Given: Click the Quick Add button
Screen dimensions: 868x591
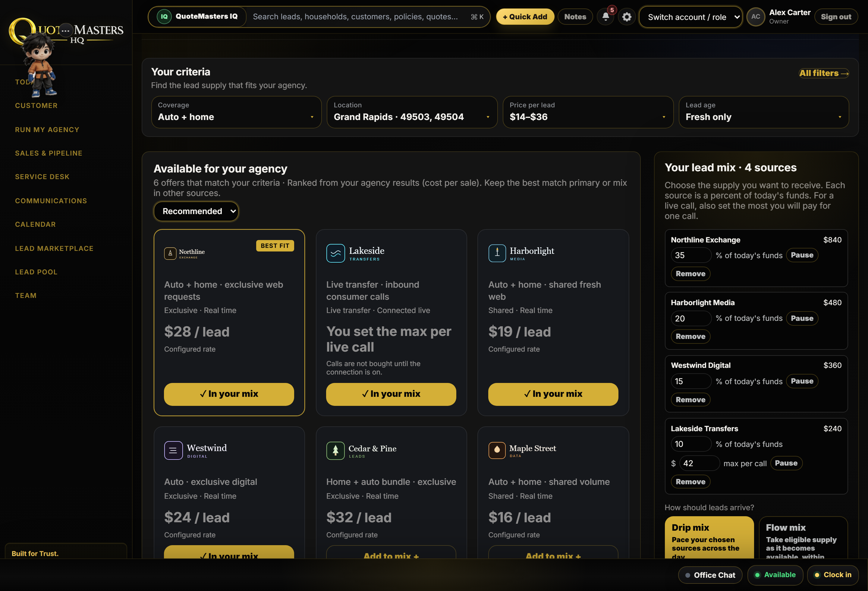Looking at the screenshot, I should click(x=525, y=17).
